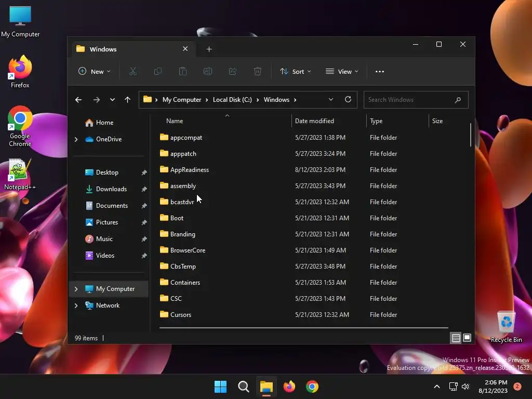The height and width of the screenshot is (399, 532).
Task: Click the Rename icon in toolbar
Action: (208, 71)
